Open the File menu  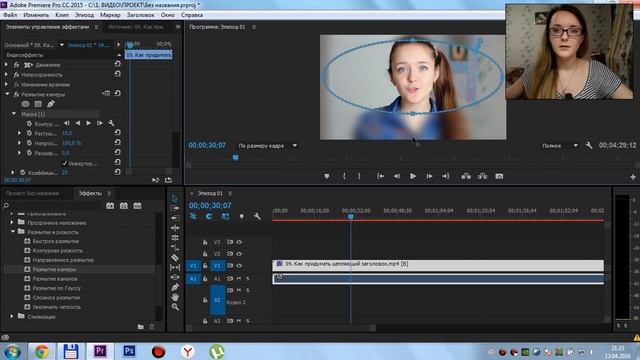[x=10, y=15]
